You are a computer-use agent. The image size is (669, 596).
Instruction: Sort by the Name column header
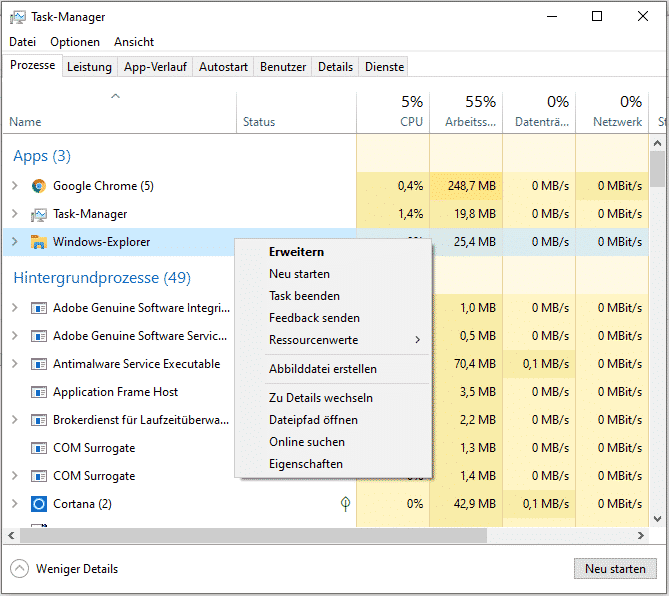coord(120,112)
